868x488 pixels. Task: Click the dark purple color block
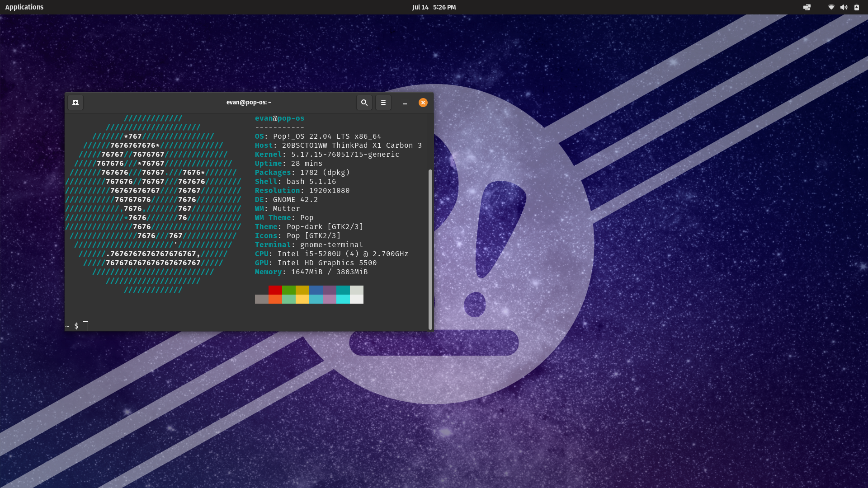[330, 290]
